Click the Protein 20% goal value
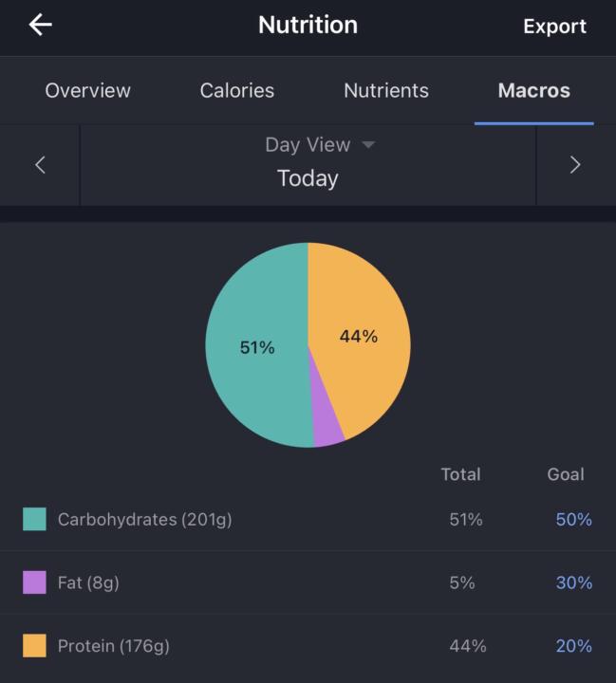616x683 pixels. pyautogui.click(x=573, y=646)
